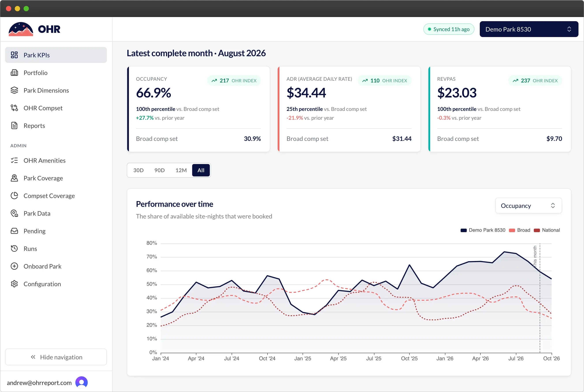Image resolution: width=584 pixels, height=392 pixels.
Task: Click the OHR Amenities checklist icon
Action: (x=14, y=161)
